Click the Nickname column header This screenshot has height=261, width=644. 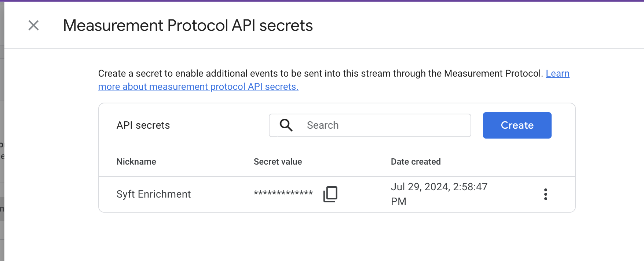136,162
